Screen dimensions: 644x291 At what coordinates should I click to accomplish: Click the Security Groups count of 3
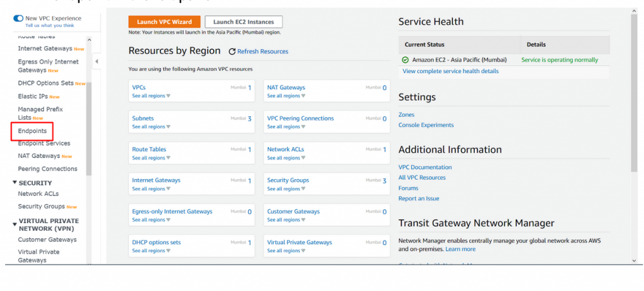[x=384, y=180]
